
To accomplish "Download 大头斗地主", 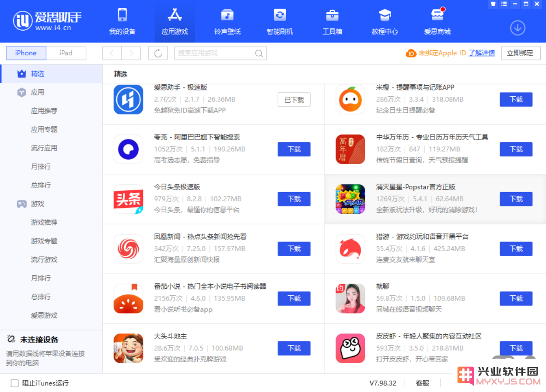I will [294, 349].
